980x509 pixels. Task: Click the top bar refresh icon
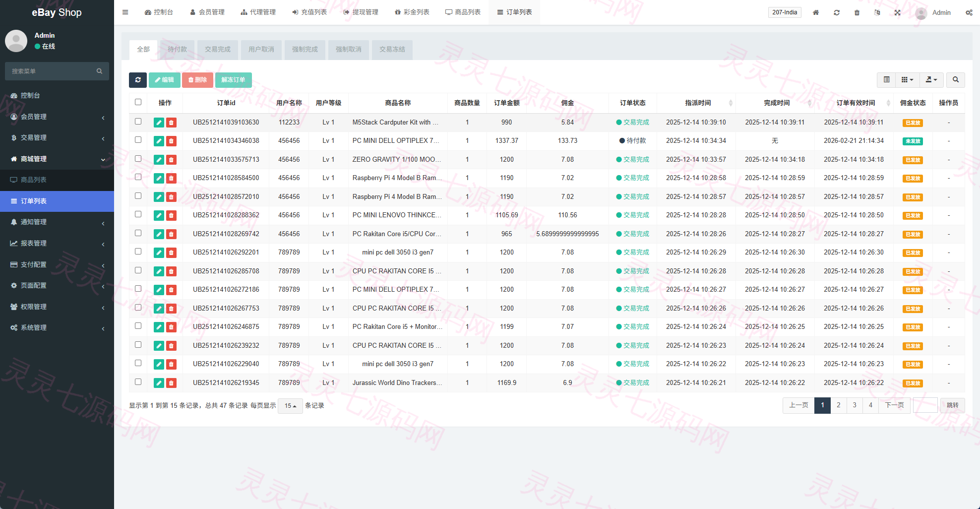(837, 12)
